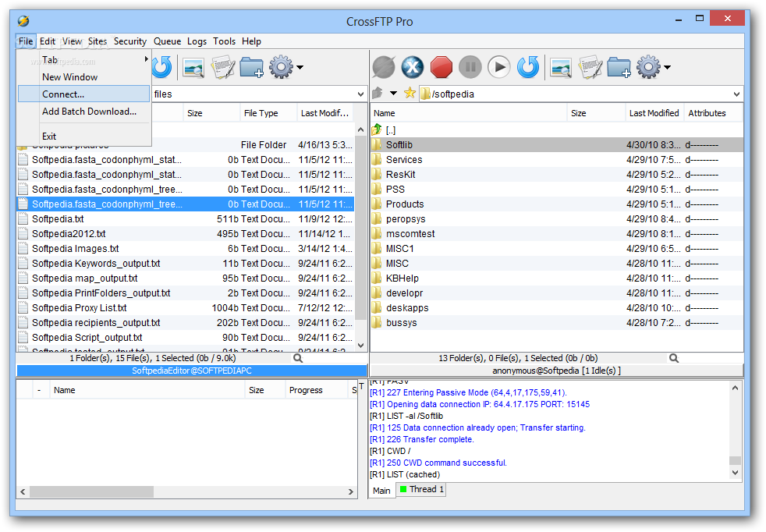
Task: Open the history dropdown arrow beside remote up icon
Action: click(393, 93)
